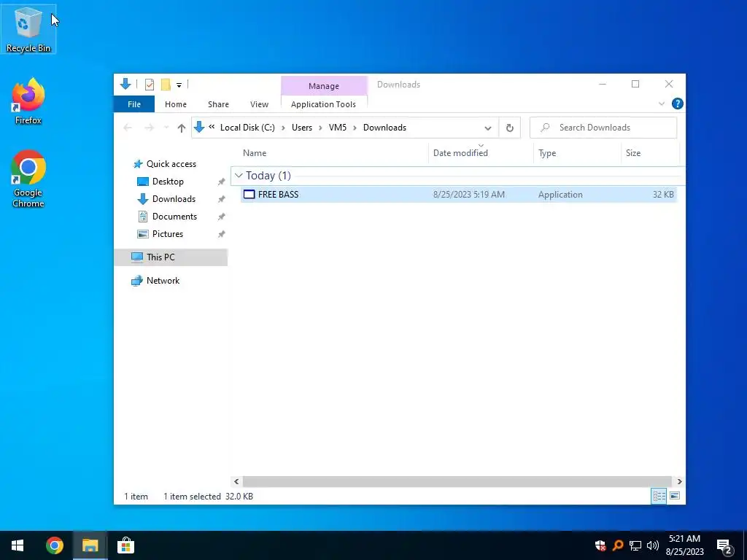Image resolution: width=747 pixels, height=560 pixels.
Task: Switch to the Home ribbon tab
Action: (176, 104)
